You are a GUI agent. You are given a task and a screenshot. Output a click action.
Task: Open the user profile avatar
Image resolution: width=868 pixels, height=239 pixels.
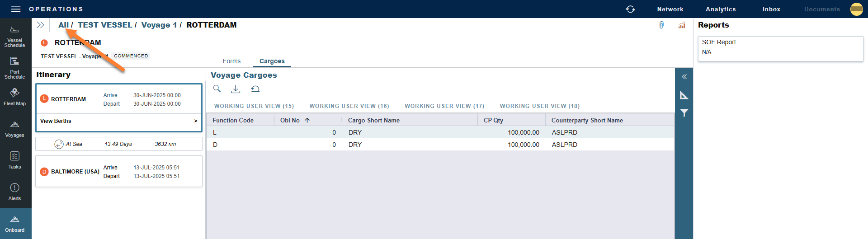[856, 9]
